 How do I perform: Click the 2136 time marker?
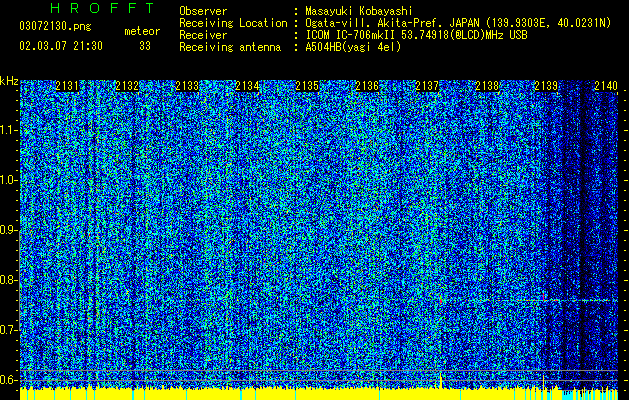pyautogui.click(x=367, y=86)
